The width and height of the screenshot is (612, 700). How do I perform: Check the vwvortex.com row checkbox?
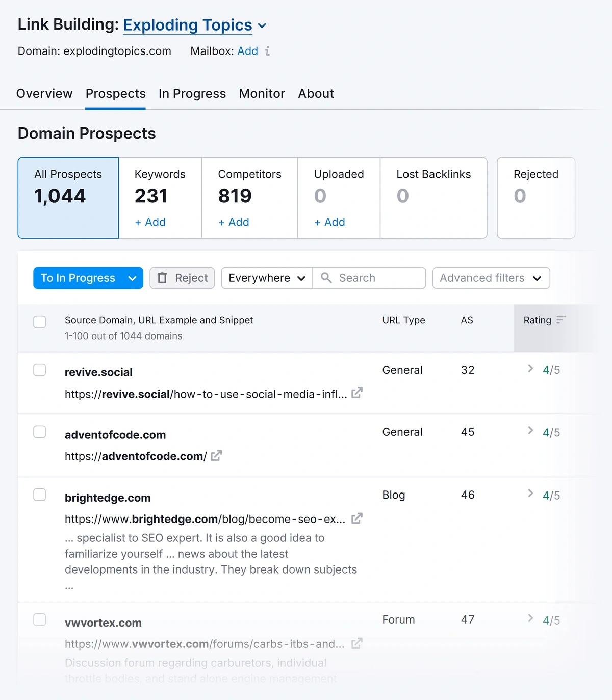tap(40, 619)
